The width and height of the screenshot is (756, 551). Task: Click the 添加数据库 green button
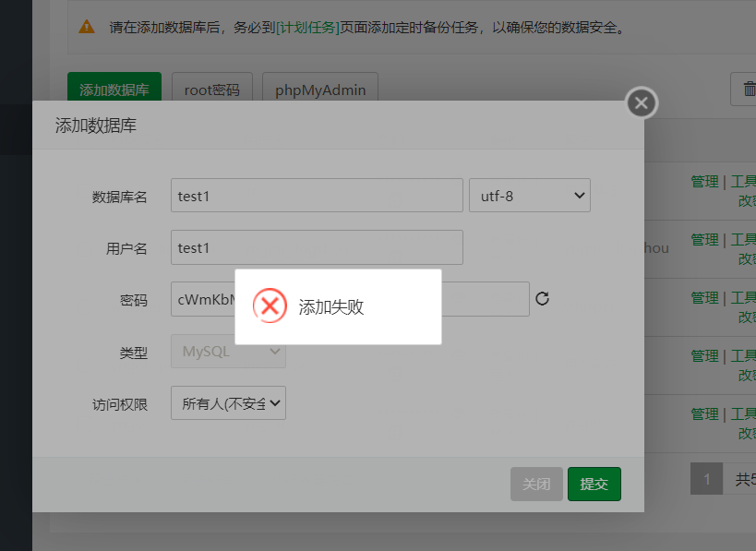114,89
